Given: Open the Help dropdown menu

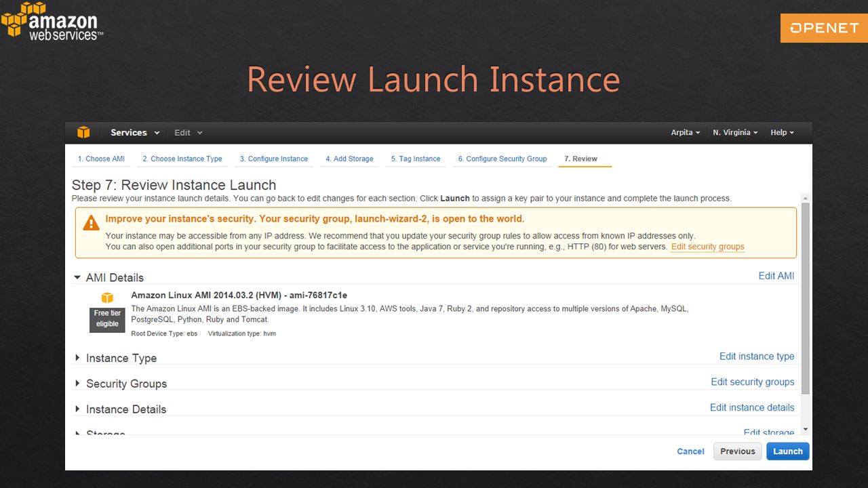Looking at the screenshot, I should tap(782, 133).
